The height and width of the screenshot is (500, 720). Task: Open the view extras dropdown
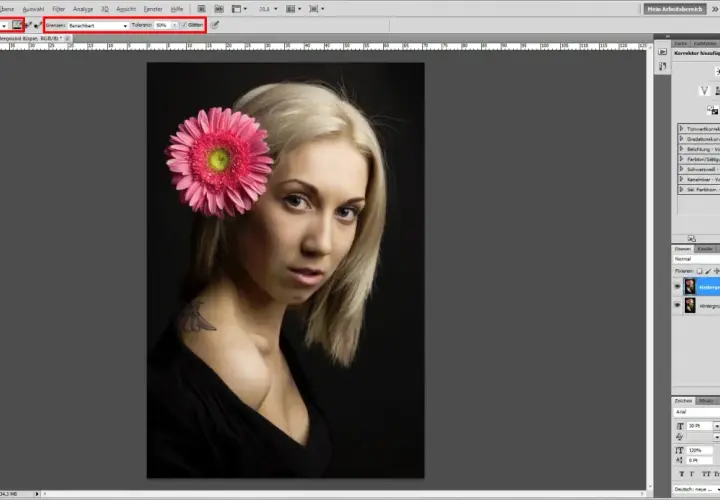(239, 9)
